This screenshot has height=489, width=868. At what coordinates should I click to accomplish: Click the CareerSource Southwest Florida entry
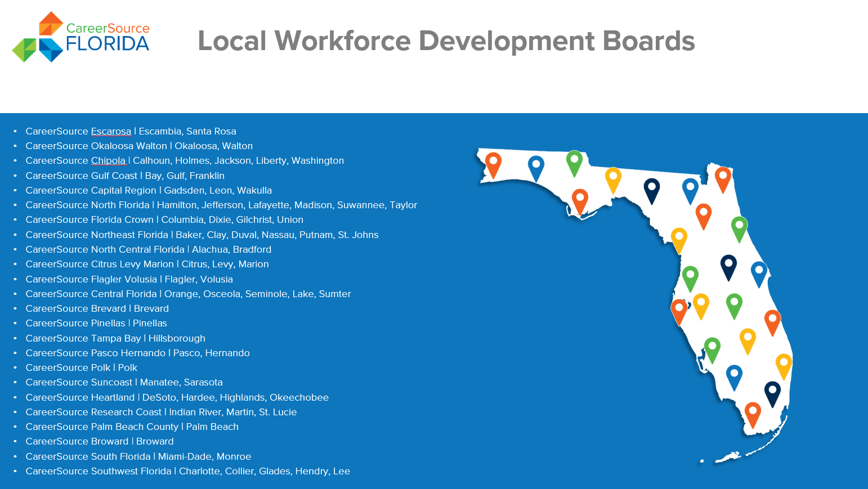[187, 471]
